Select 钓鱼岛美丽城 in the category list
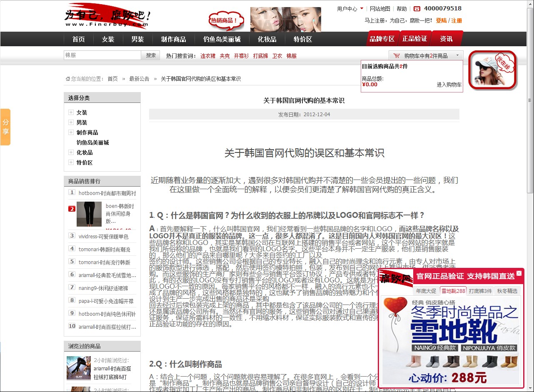The width and height of the screenshot is (534, 392). coord(92,142)
